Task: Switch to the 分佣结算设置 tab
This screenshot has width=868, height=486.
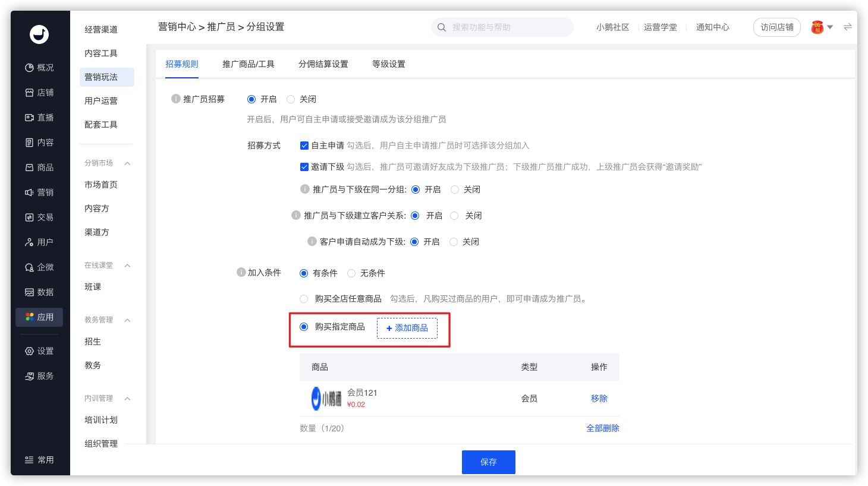Action: [323, 64]
